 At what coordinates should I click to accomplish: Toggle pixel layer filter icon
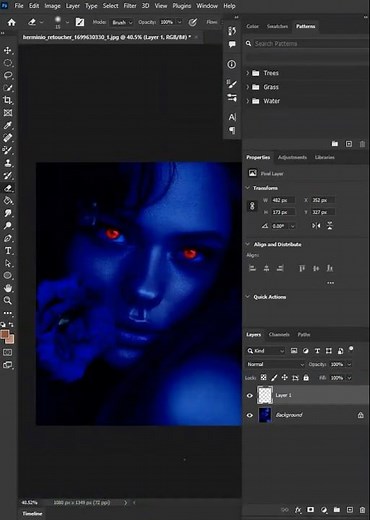[294, 351]
